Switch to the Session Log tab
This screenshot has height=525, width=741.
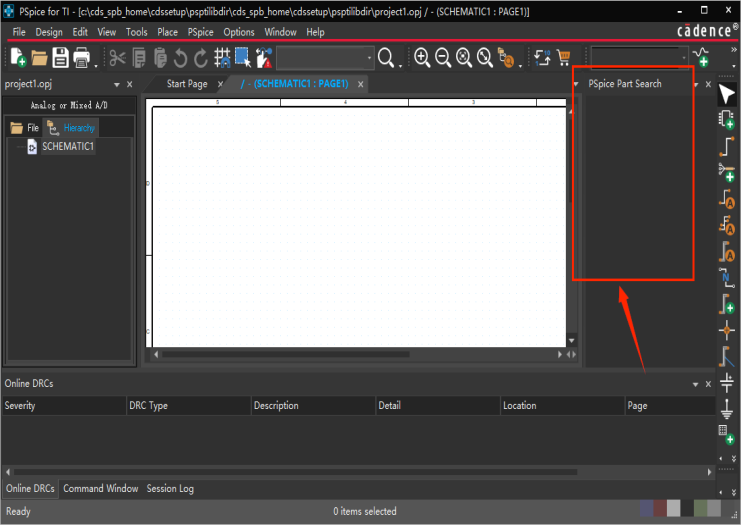170,489
